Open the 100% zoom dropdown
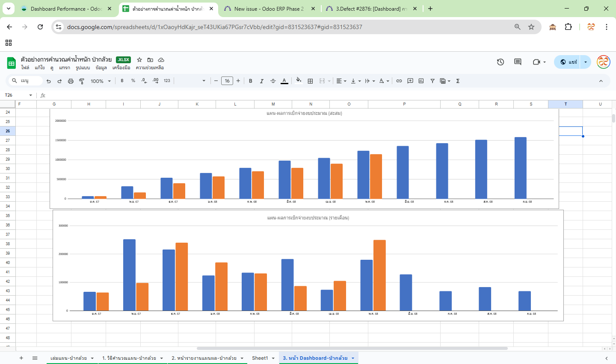 coord(101,81)
